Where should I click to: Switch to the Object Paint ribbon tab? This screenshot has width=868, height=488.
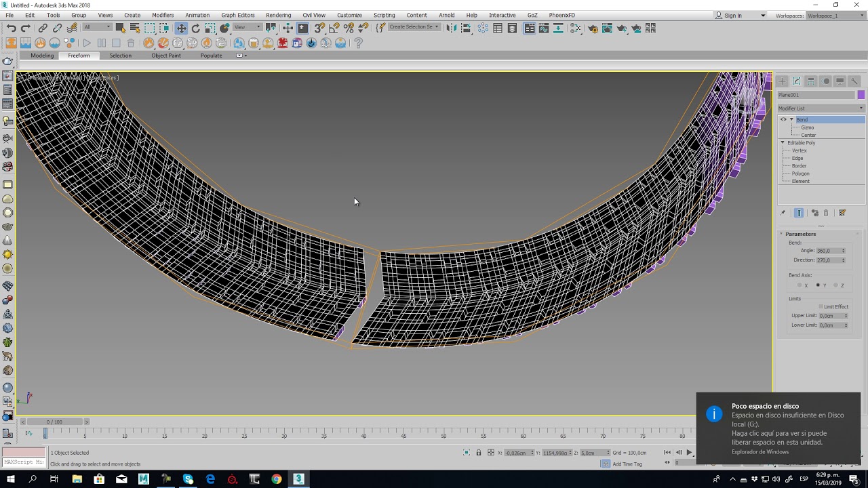tap(166, 56)
